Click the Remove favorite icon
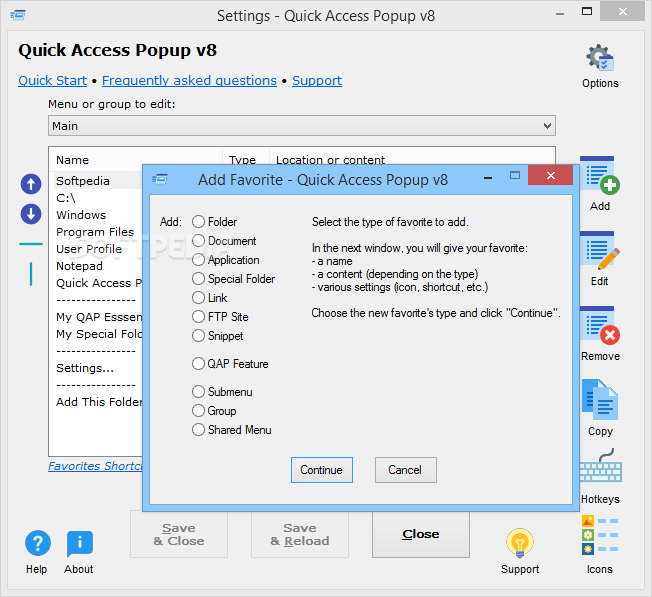The image size is (652, 597). click(x=600, y=326)
